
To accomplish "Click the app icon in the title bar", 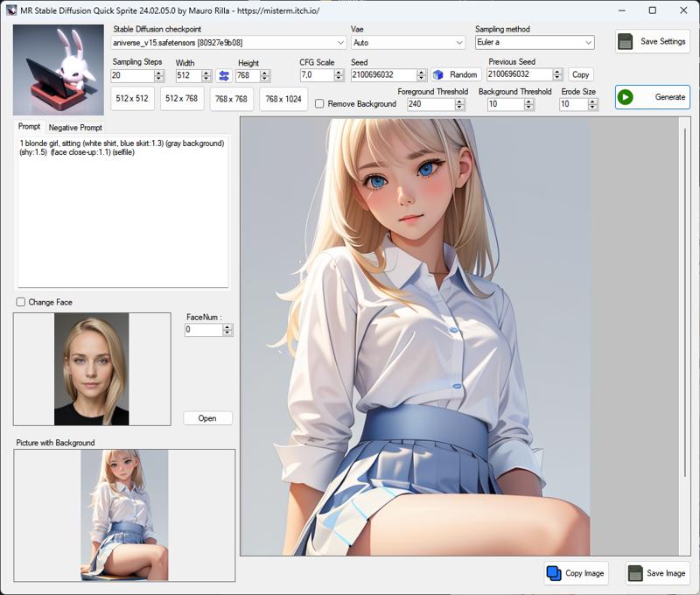I will click(x=11, y=10).
